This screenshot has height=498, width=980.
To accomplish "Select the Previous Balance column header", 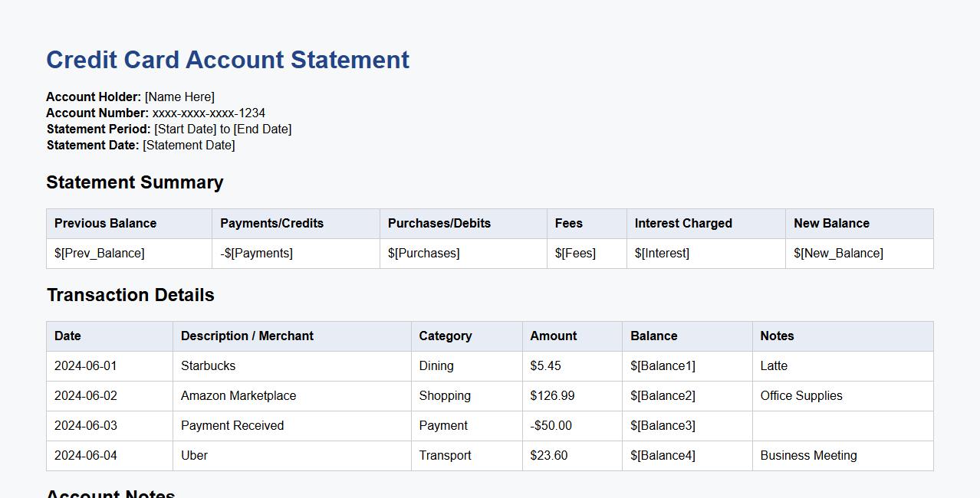I will click(105, 223).
